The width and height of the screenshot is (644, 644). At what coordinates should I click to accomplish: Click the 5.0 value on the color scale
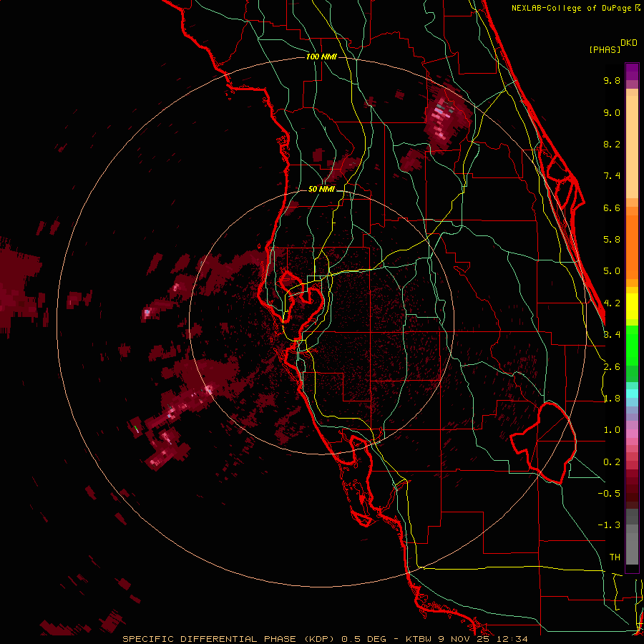[612, 271]
